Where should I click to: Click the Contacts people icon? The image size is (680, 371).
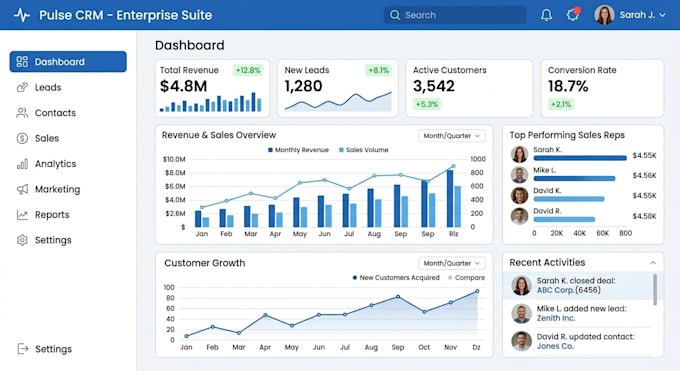click(22, 113)
